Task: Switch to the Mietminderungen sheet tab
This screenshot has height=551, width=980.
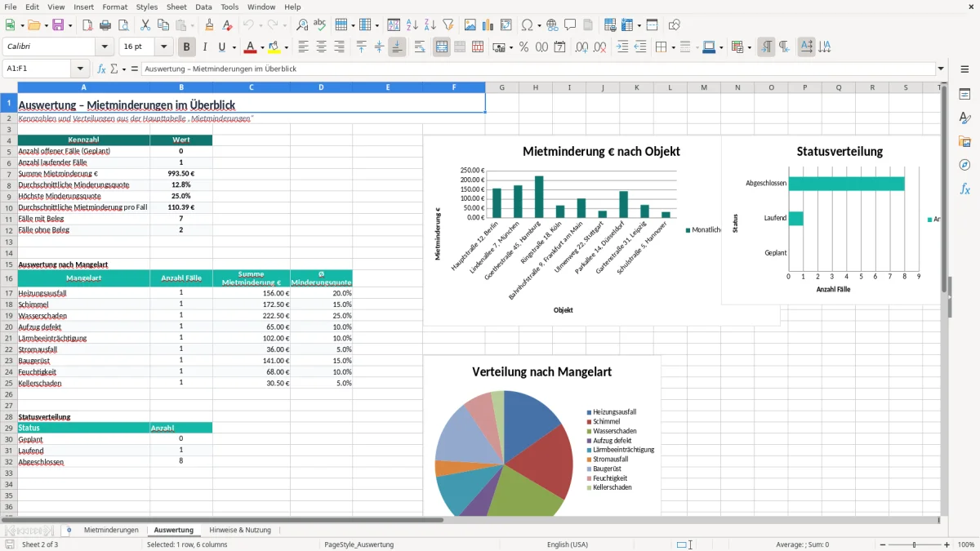Action: 111,530
